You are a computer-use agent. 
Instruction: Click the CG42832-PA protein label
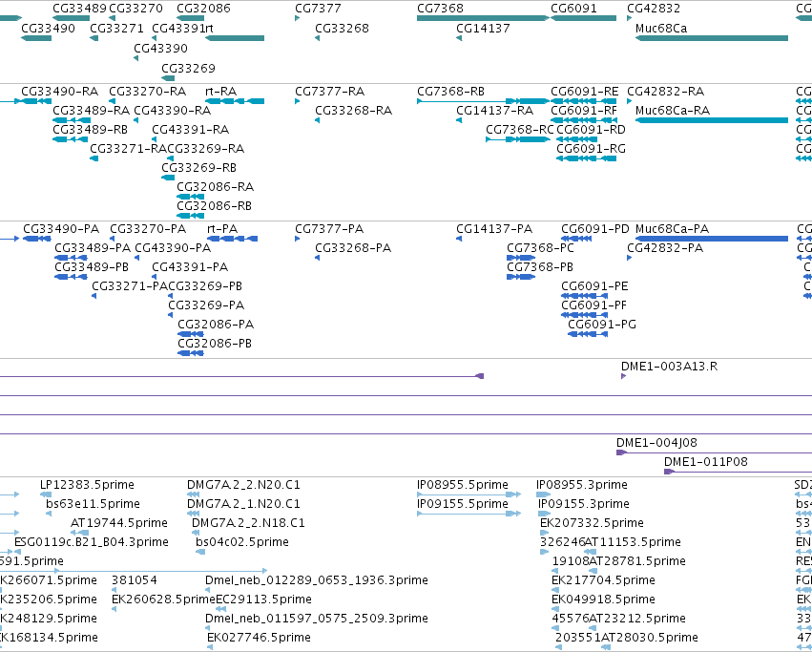point(665,248)
